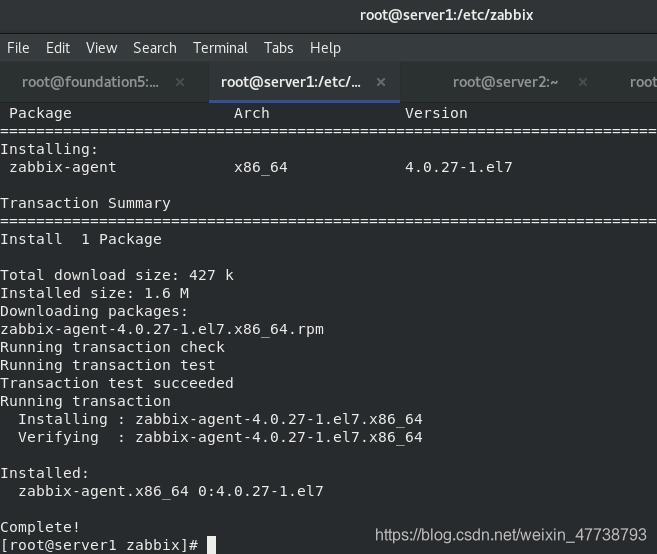Click the Version column header text
Viewport: 657px width, 554px height.
pyautogui.click(x=436, y=113)
